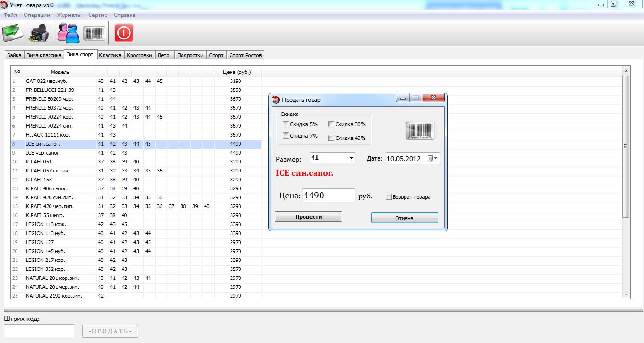Click the barcode button in the sell dialog
Image resolution: width=644 pixels, height=343 pixels.
pos(420,131)
